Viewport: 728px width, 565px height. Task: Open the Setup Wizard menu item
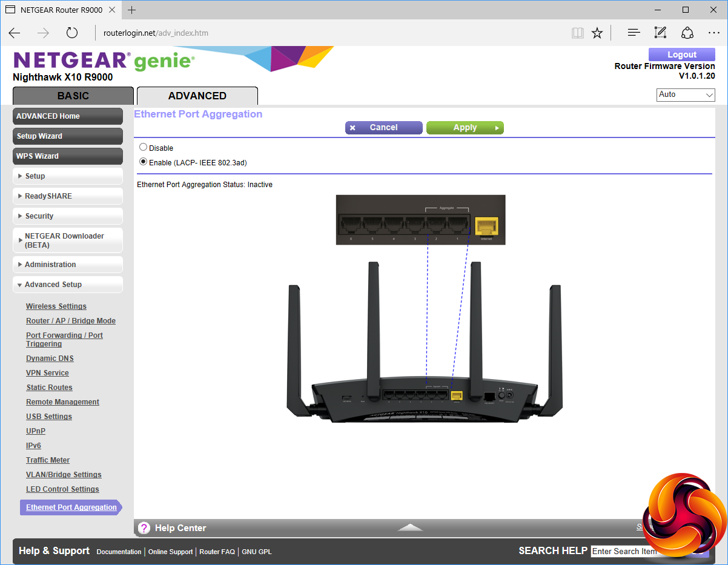(x=68, y=136)
